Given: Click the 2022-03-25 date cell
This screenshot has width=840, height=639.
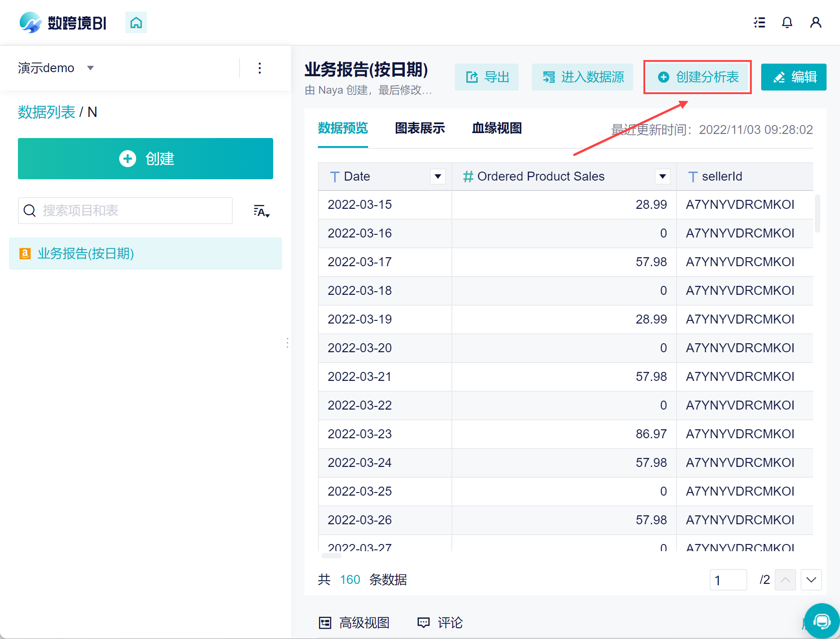Looking at the screenshot, I should [385, 492].
